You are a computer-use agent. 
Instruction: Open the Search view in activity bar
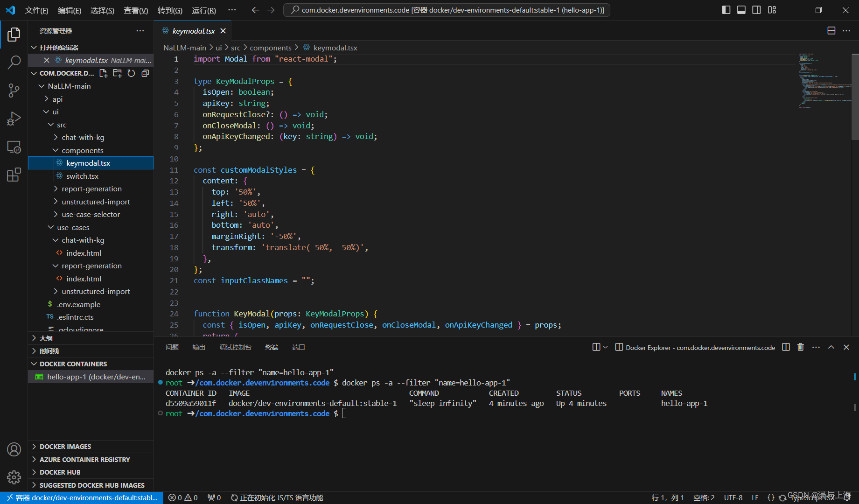[14, 62]
